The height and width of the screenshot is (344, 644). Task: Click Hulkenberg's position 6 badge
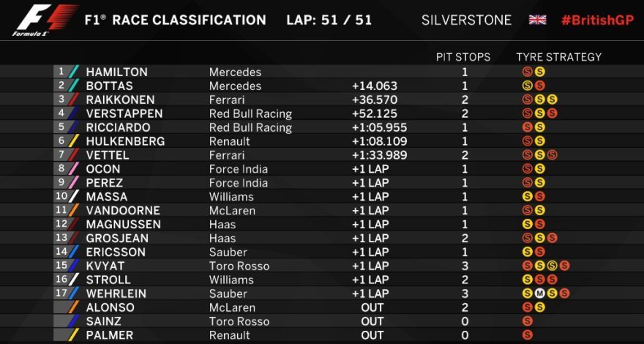61,141
